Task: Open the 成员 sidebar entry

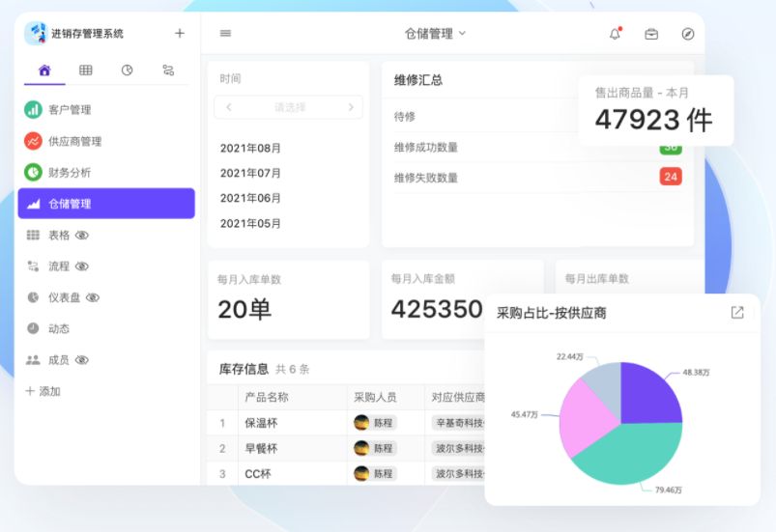Action: point(59,359)
